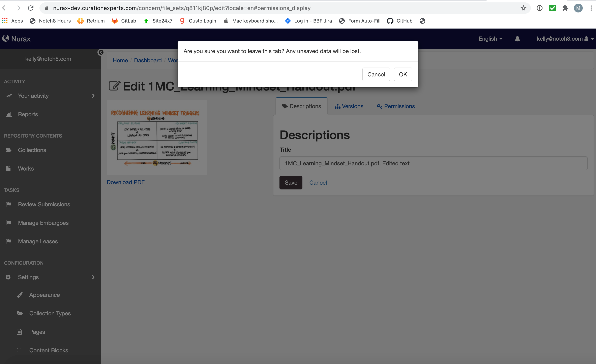The image size is (596, 364).
Task: Click the Nurax logo in header
Action: [17, 39]
